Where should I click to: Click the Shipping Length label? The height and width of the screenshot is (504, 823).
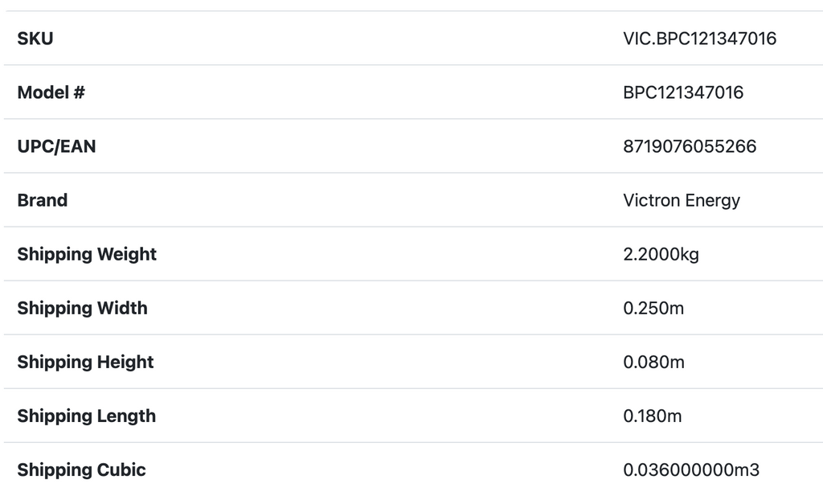pos(86,416)
